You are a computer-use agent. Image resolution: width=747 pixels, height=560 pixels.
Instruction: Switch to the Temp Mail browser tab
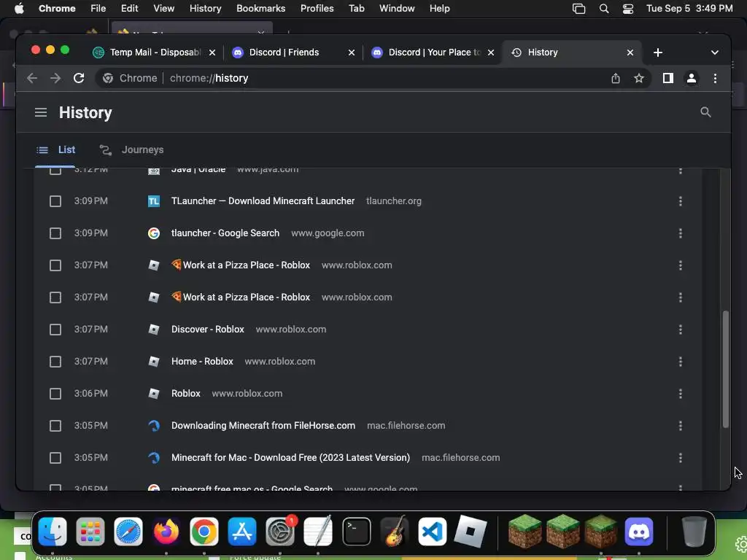tap(154, 52)
